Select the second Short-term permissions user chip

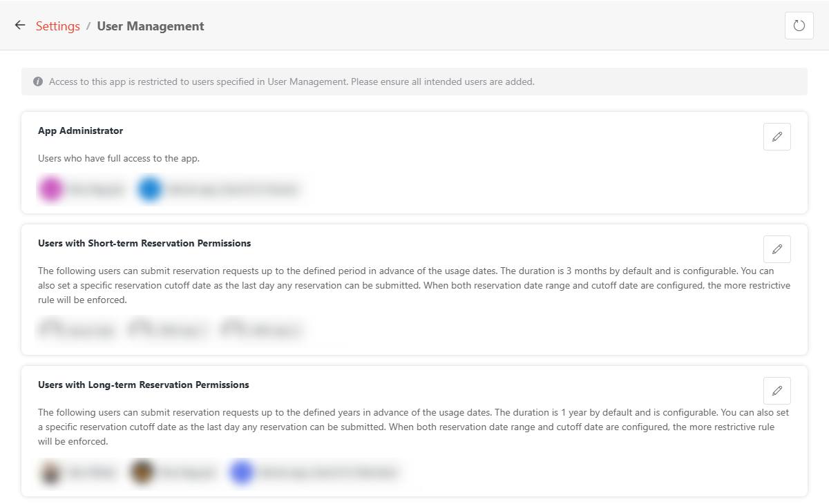point(169,330)
